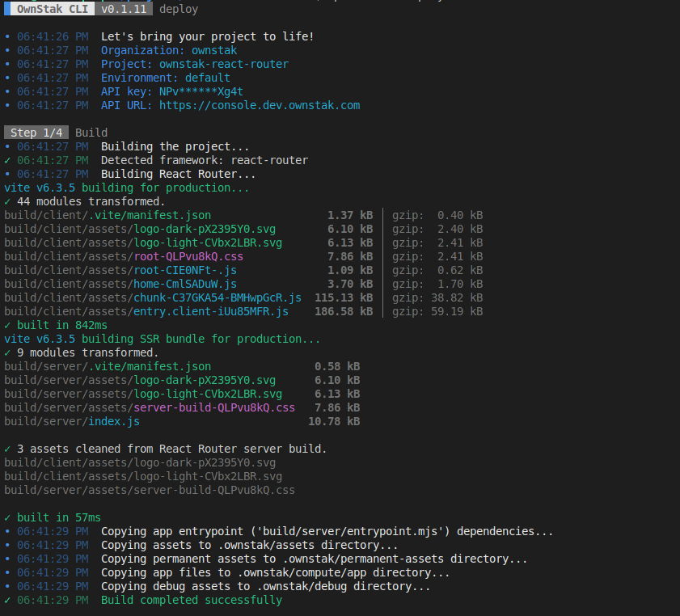Click 'Copying debug assets' log line
This screenshot has height=616, width=680.
(265, 587)
